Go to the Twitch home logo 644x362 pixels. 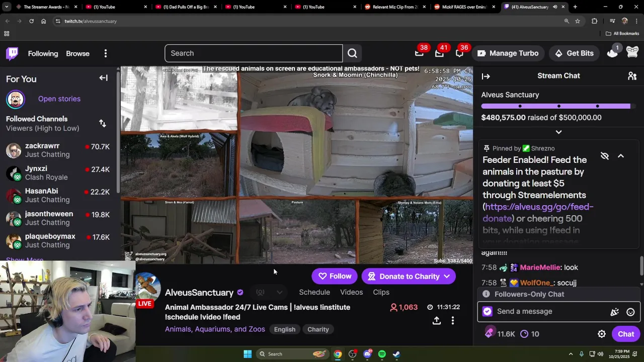pos(12,53)
